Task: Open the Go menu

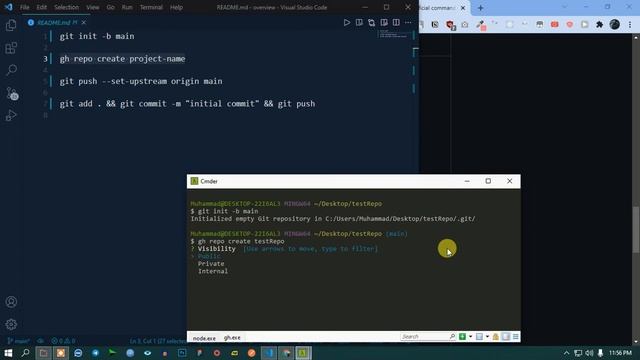Action: click(x=111, y=7)
